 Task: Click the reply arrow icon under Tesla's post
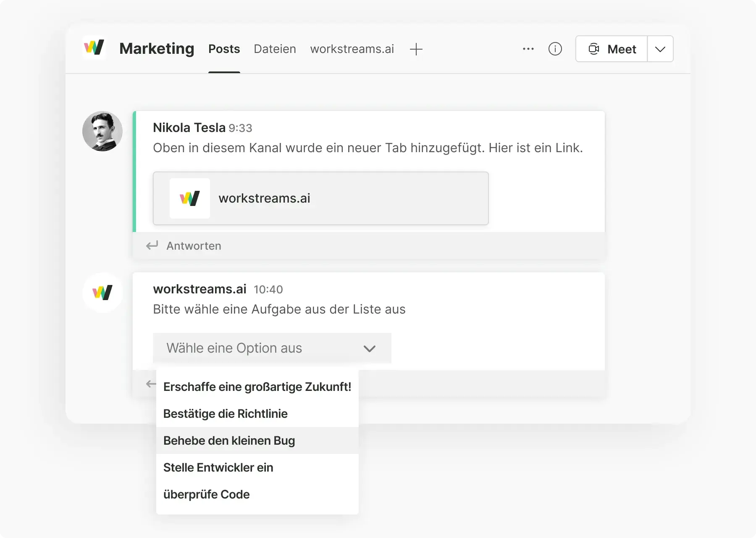(152, 245)
